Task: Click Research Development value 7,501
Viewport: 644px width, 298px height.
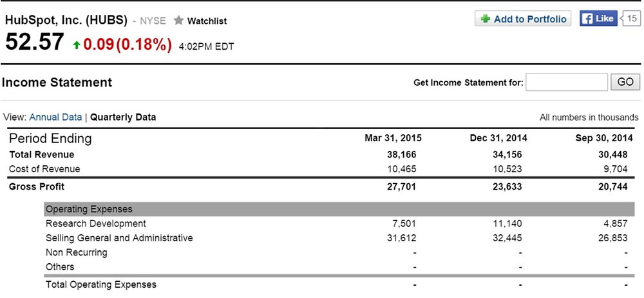Action: coord(404,223)
